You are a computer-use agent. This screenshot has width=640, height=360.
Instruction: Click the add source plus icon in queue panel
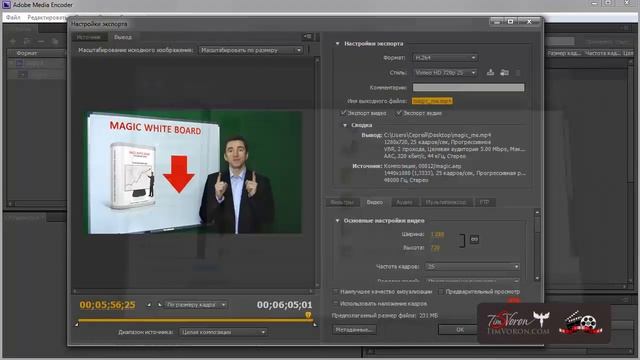tap(13, 41)
